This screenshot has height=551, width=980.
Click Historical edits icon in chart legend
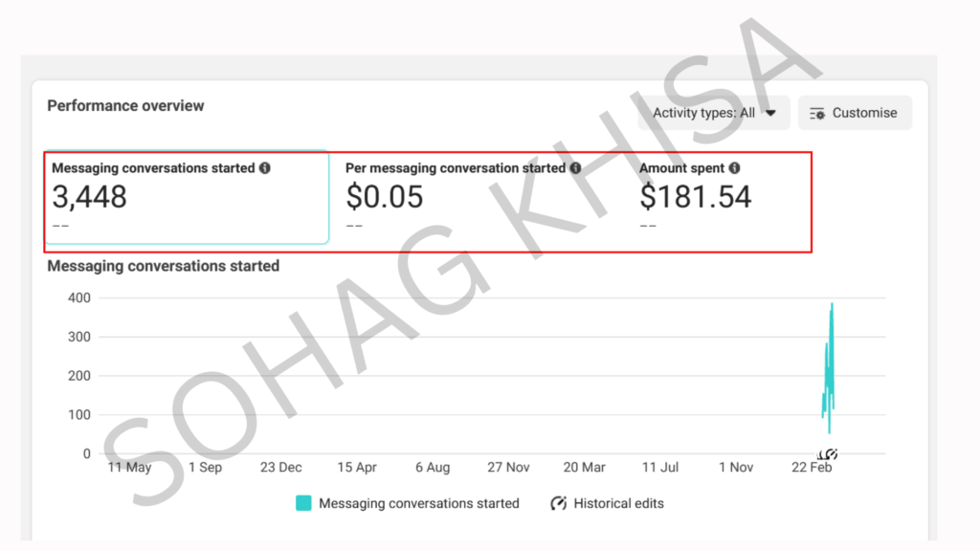559,503
